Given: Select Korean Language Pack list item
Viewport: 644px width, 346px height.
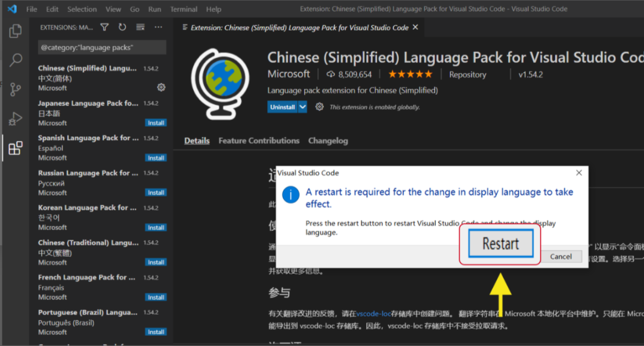Looking at the screenshot, I should tap(102, 217).
